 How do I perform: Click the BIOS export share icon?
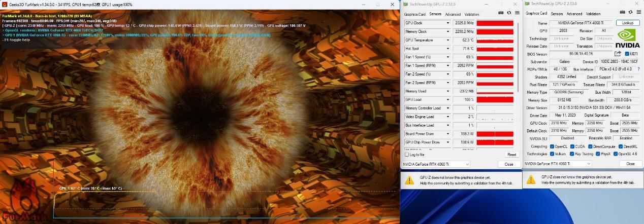click(618, 54)
